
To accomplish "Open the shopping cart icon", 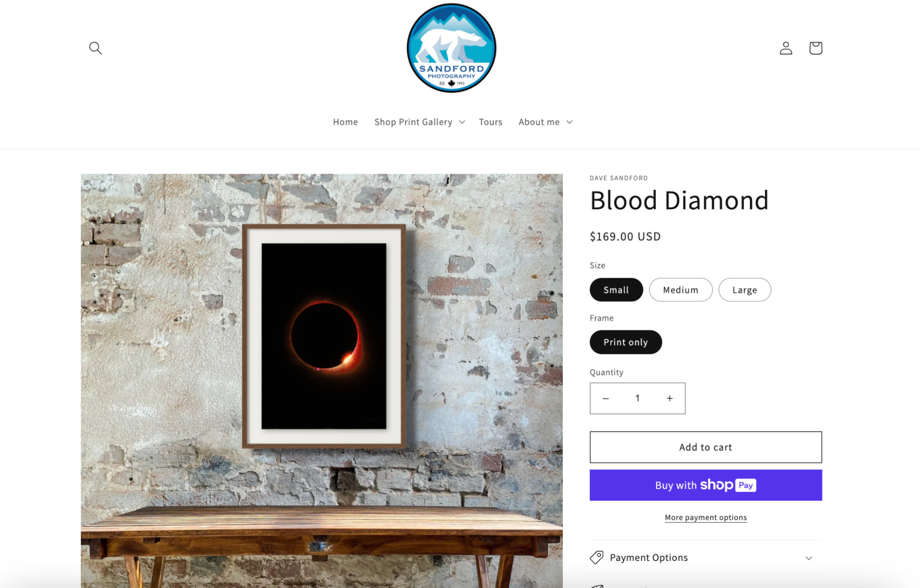I will (816, 47).
